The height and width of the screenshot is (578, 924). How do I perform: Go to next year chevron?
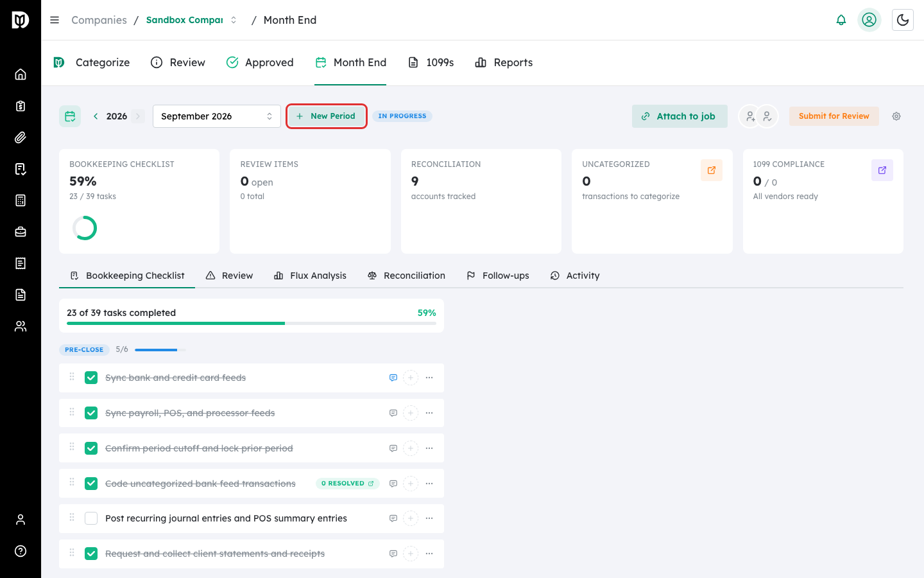click(x=138, y=116)
